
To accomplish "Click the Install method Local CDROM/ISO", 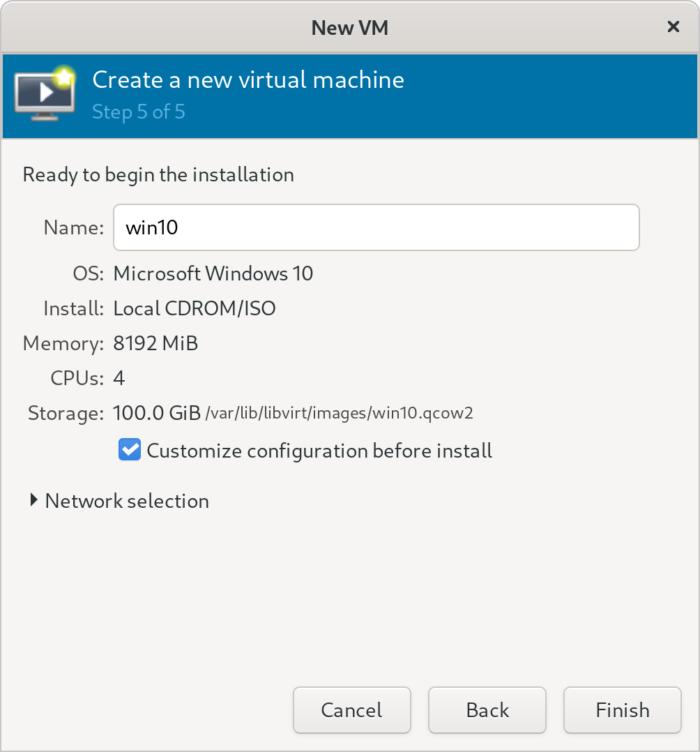I will 195,308.
